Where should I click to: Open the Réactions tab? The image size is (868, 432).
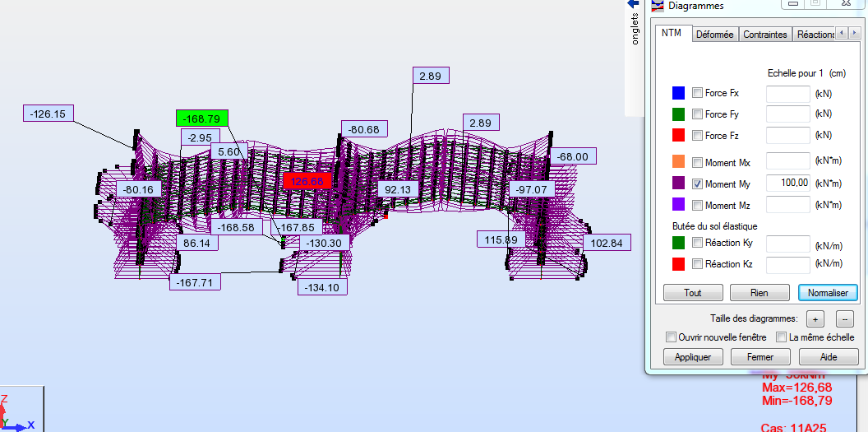(x=815, y=35)
